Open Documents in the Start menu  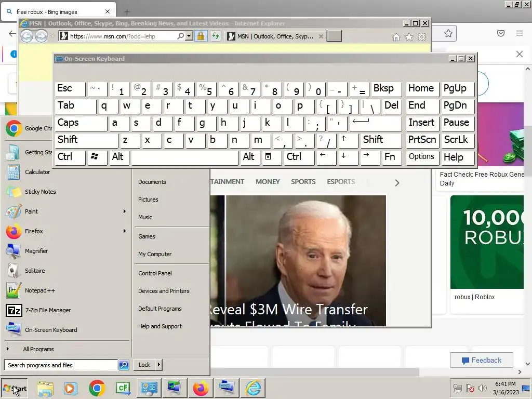point(152,182)
